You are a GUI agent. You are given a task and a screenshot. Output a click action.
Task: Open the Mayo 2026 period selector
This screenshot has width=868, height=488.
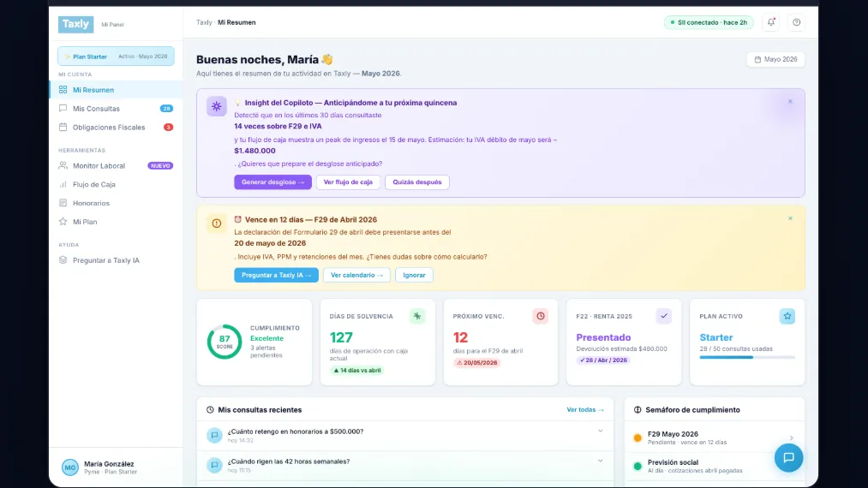(775, 59)
